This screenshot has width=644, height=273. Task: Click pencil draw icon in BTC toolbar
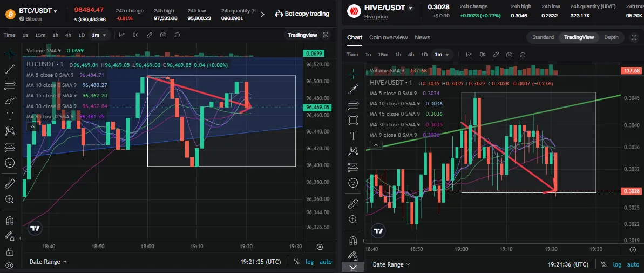[x=150, y=35]
